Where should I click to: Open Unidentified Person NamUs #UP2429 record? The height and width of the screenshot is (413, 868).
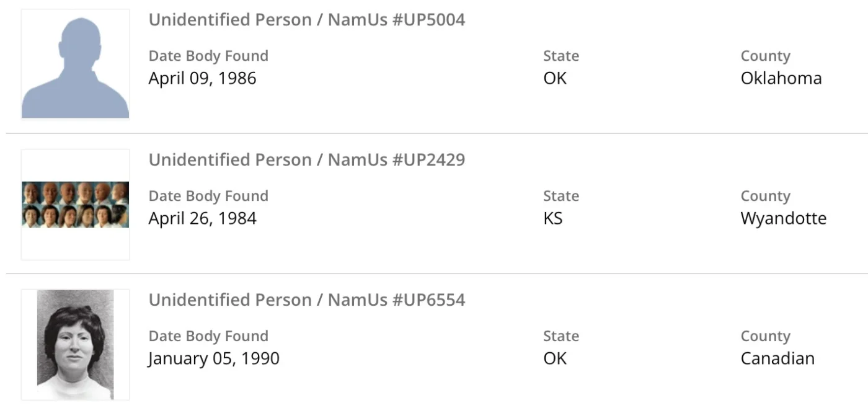click(x=306, y=160)
